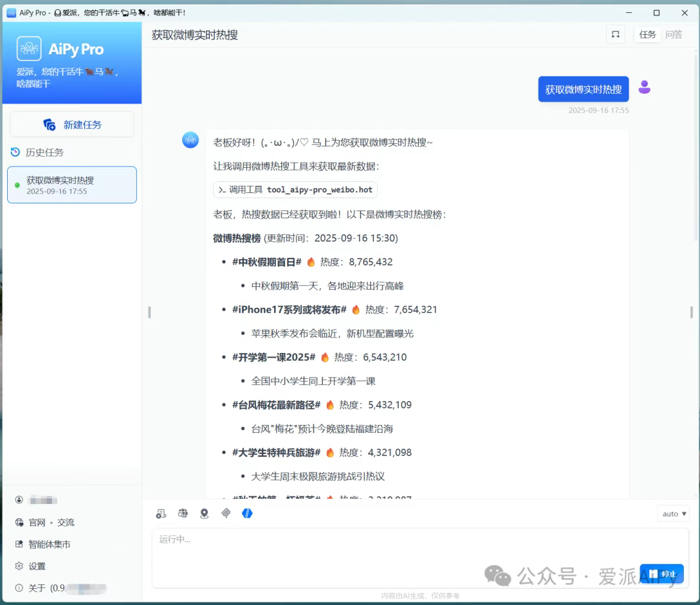The height and width of the screenshot is (605, 700).
Task: Enable the globe web search icon in the input toolbar
Action: [183, 514]
